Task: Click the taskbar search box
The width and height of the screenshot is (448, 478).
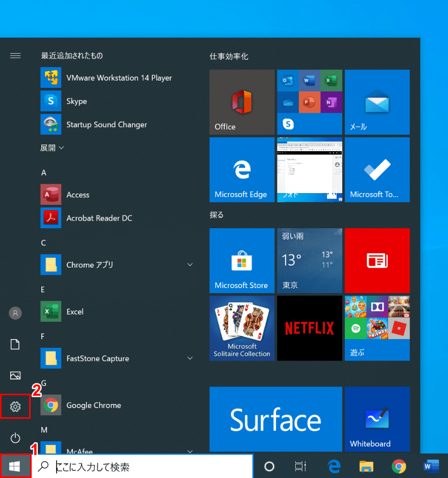Action: pyautogui.click(x=142, y=466)
